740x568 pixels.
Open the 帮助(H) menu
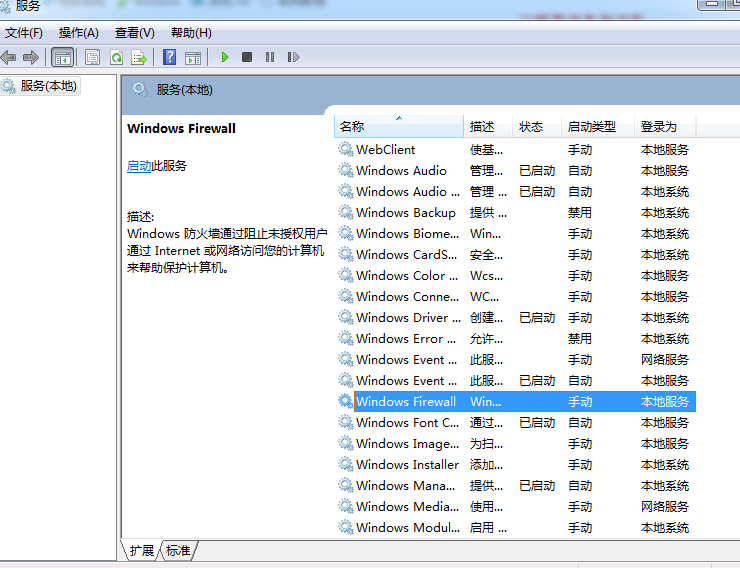pyautogui.click(x=191, y=33)
